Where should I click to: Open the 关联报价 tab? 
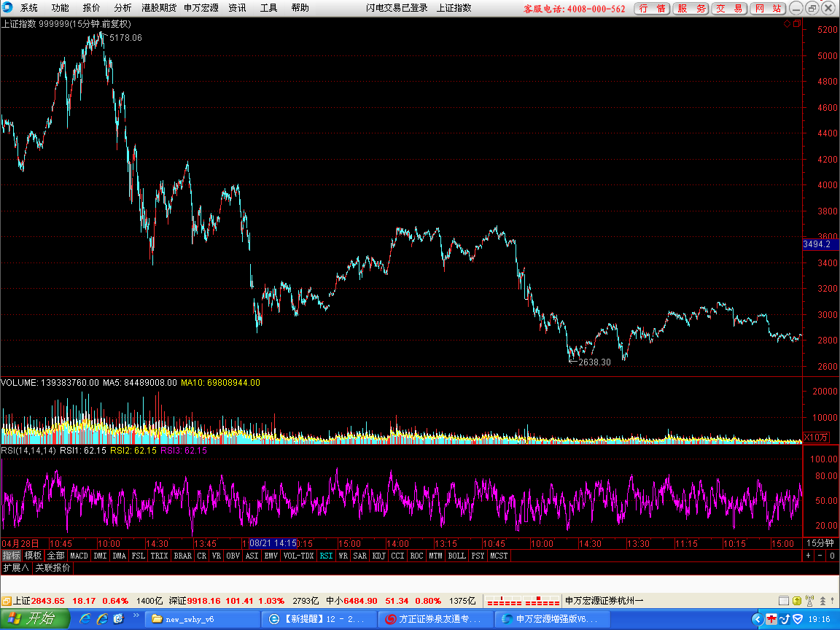pos(52,568)
